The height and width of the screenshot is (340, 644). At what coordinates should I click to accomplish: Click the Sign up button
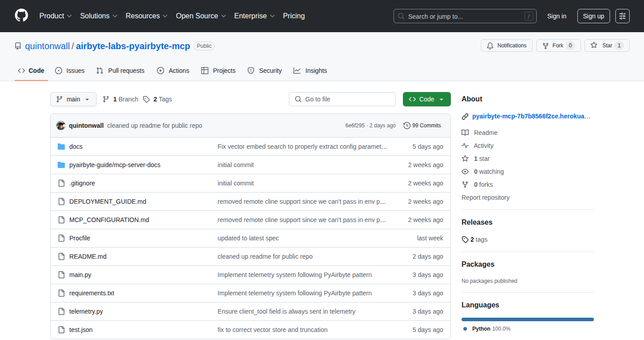pyautogui.click(x=593, y=16)
